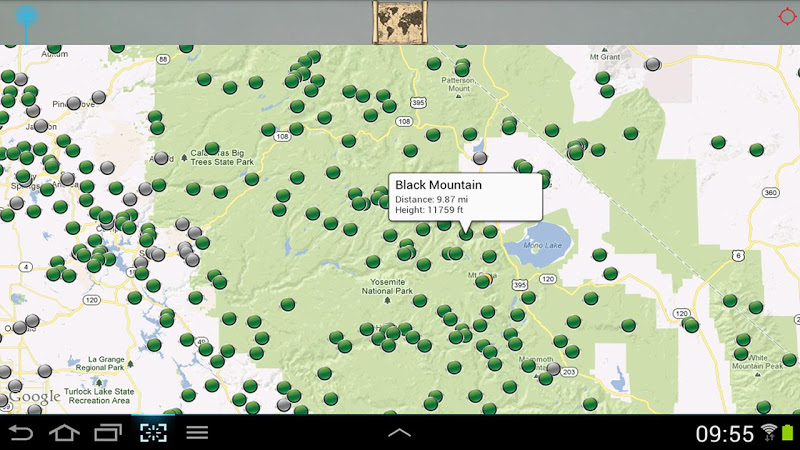800x450 pixels.
Task: Tap Yosemite National Park label
Action: click(387, 286)
